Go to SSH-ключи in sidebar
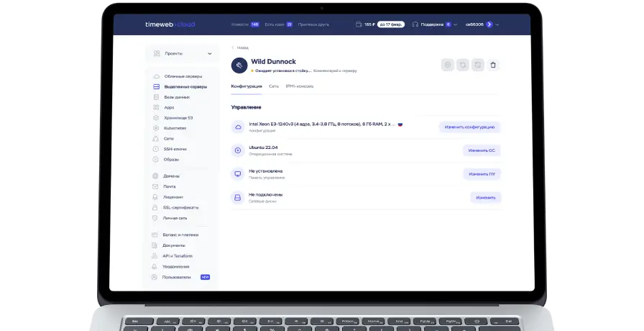 (175, 149)
